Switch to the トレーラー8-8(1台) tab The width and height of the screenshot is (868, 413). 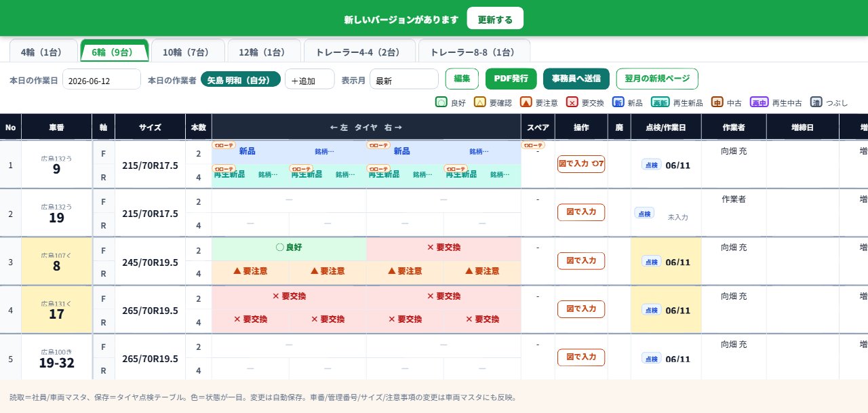474,52
